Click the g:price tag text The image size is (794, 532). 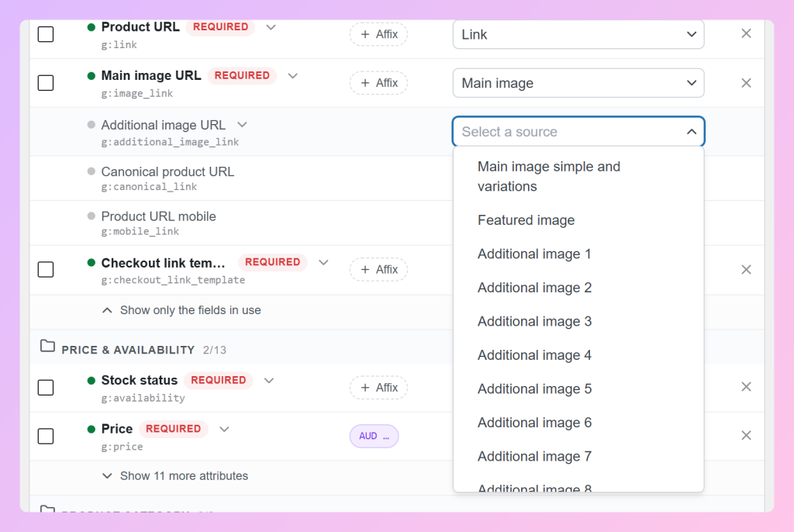point(122,447)
